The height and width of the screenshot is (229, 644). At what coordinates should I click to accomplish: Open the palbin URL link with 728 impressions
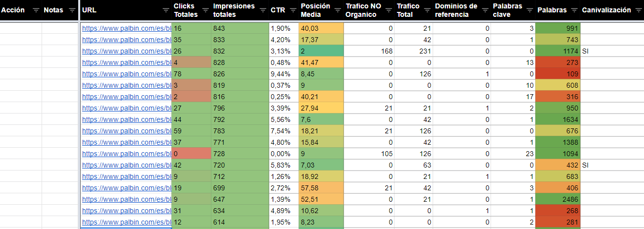pos(126,154)
